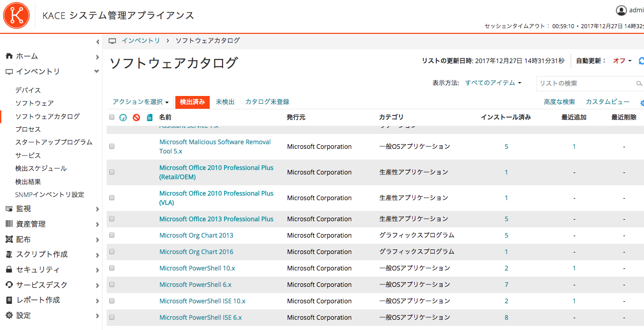Open the Microsoft Org Chart 2016 link

[x=196, y=252]
